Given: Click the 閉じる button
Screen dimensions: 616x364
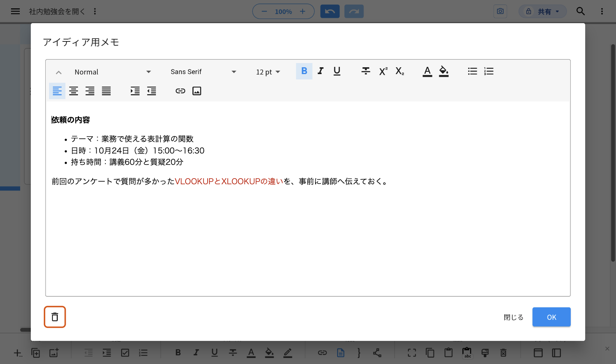Looking at the screenshot, I should (x=514, y=317).
